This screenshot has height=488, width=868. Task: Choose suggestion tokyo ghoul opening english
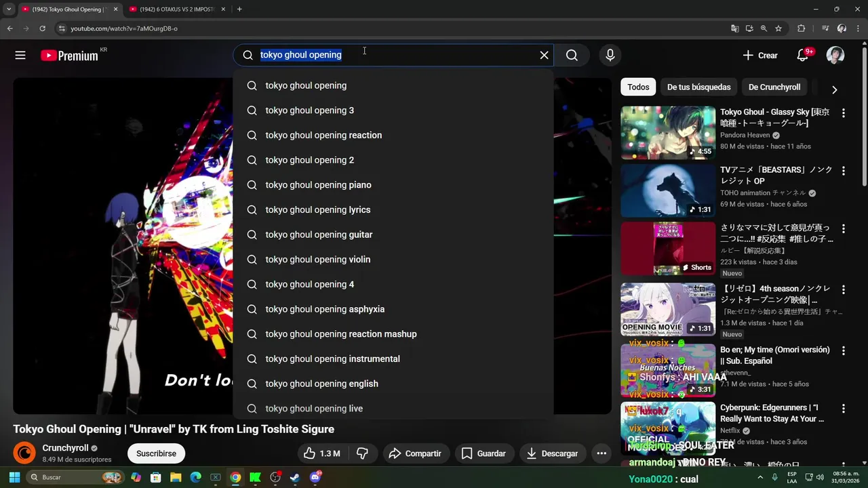coord(393,384)
